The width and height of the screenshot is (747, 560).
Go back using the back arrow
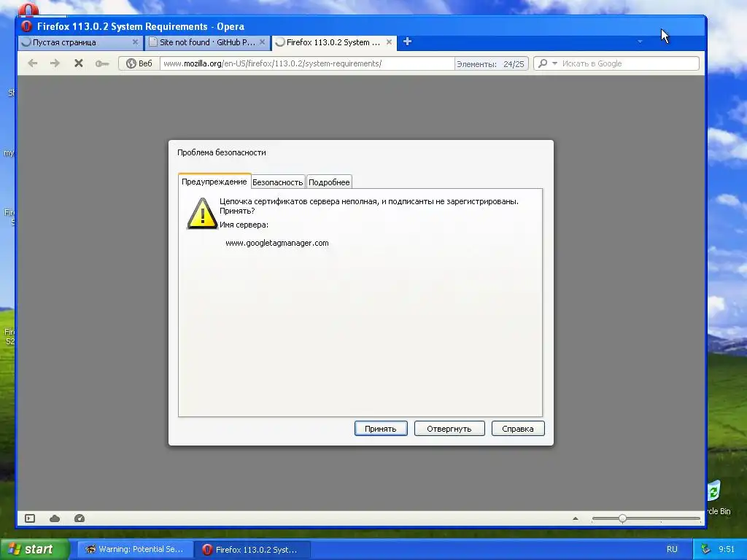(32, 63)
